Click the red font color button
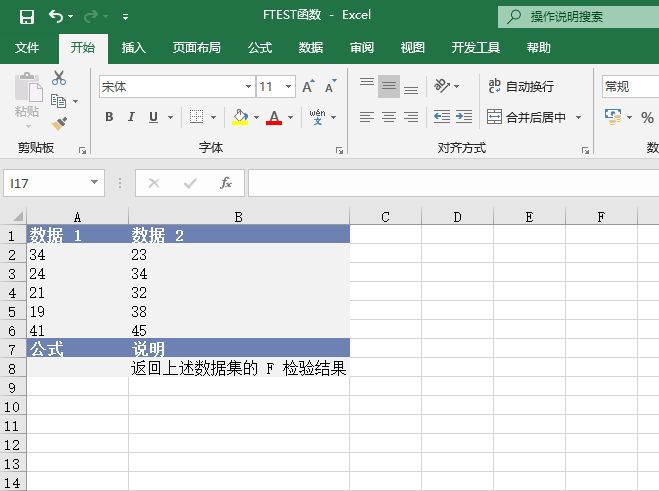 click(x=274, y=117)
